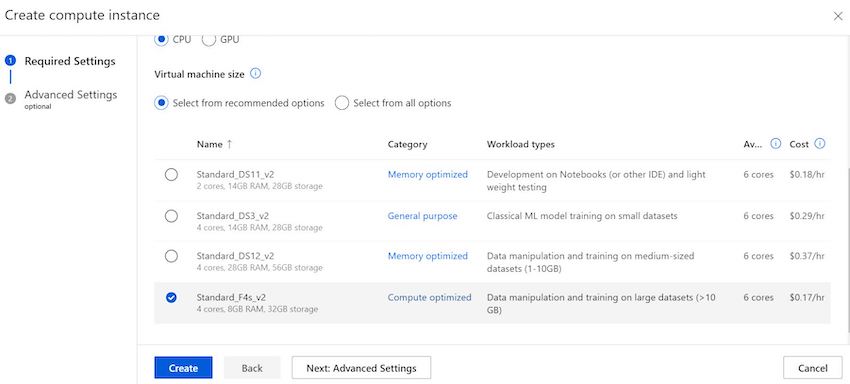The image size is (850, 384).
Task: Click the Category column header
Action: (408, 144)
